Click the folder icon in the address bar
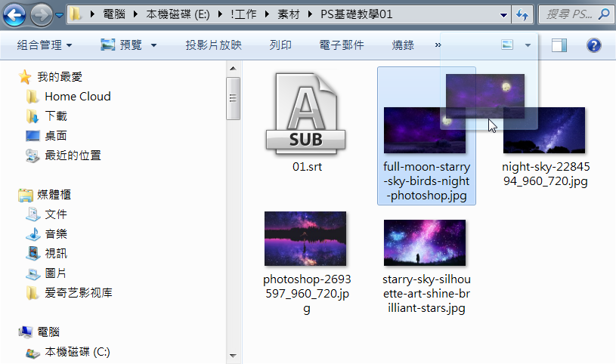This screenshot has height=364, width=616. tap(76, 14)
